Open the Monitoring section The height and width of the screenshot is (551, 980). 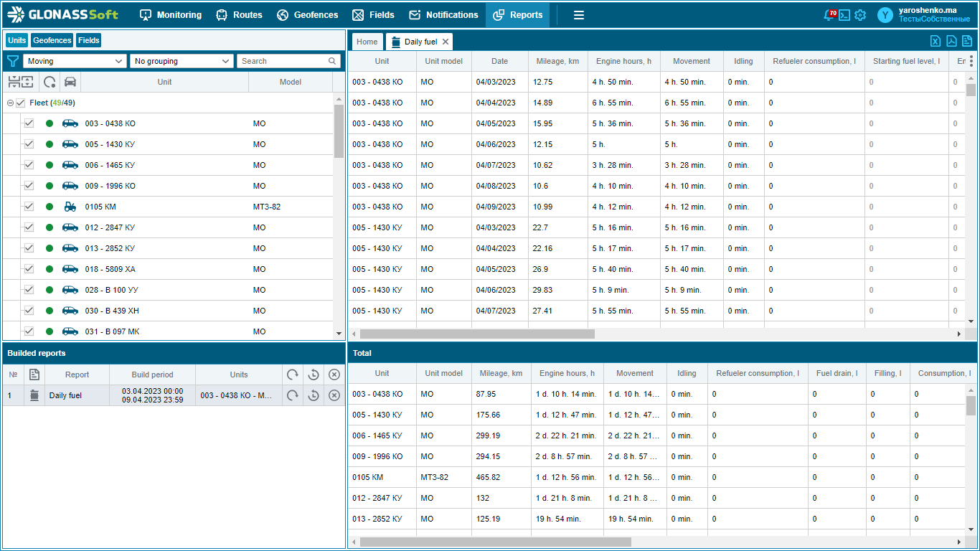tap(171, 14)
